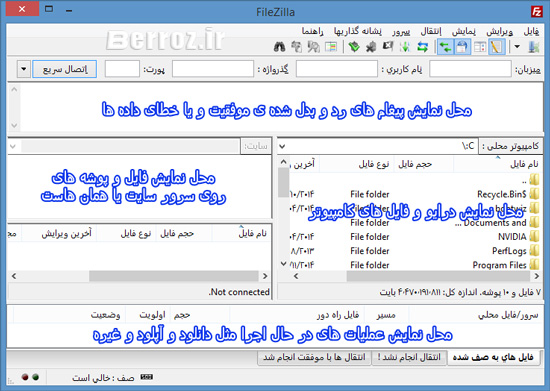Image resolution: width=550 pixels, height=391 pixels.
Task: Switch to انتقال ها با موفقیت tab
Action: (314, 357)
